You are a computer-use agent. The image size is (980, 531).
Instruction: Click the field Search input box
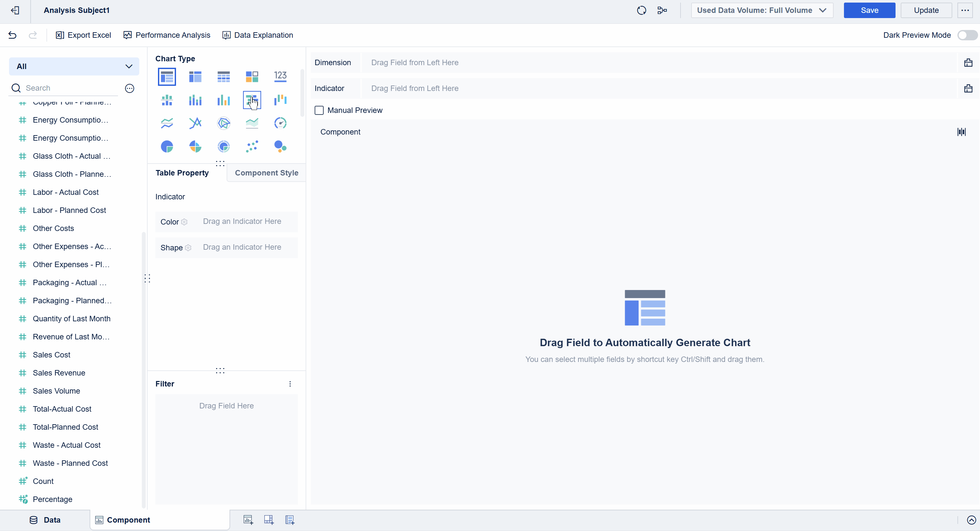(70, 88)
